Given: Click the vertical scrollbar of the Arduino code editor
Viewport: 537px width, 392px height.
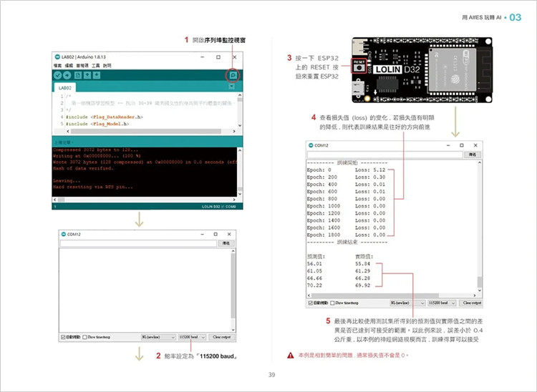Looking at the screenshot, I should [240, 109].
